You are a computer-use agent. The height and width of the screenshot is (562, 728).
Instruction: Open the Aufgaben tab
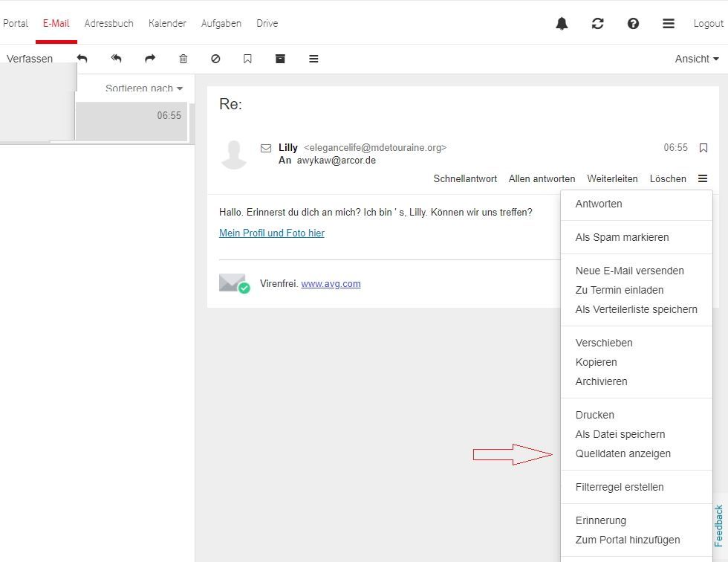click(221, 23)
